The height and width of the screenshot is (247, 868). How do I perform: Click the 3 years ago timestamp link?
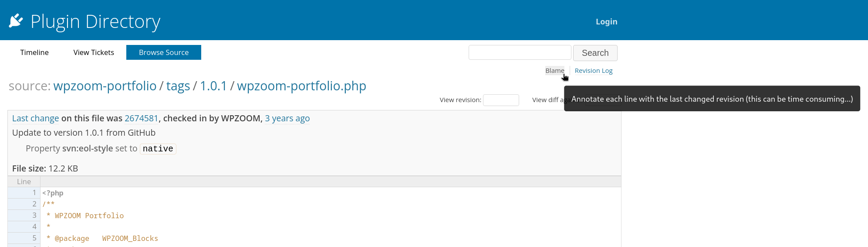[x=287, y=118]
